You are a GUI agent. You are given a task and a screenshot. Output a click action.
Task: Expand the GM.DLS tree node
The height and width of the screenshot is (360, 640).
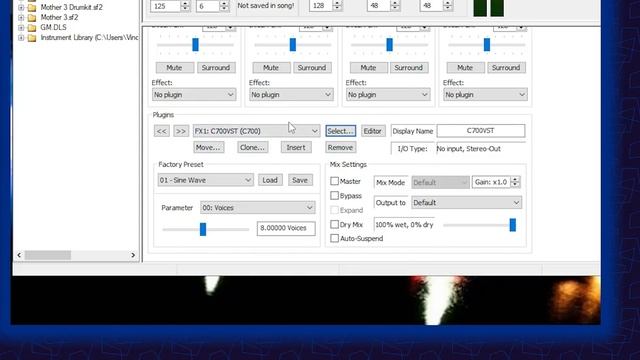(21, 28)
